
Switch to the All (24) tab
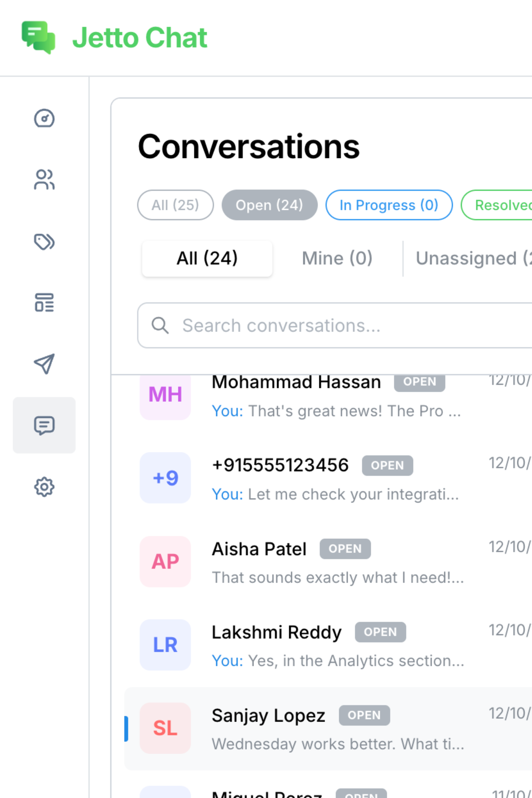tap(207, 259)
